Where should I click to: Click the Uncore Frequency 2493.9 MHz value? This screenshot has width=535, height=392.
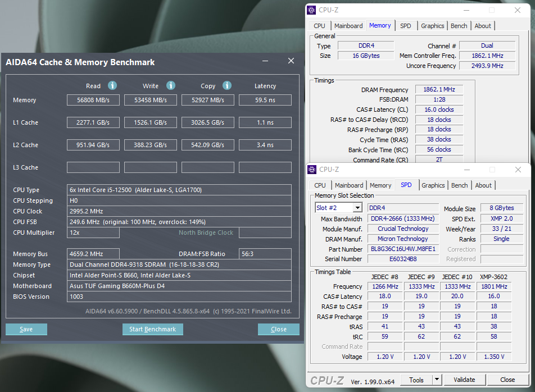(x=487, y=66)
